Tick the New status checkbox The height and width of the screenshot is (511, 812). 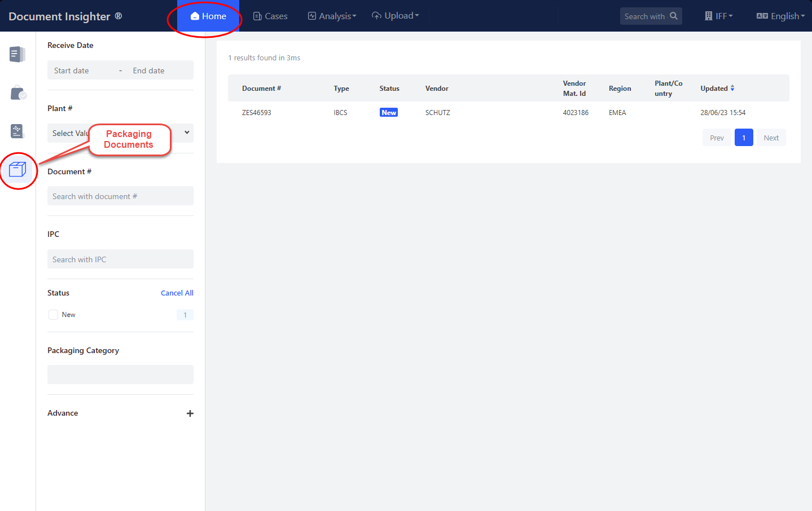pos(54,315)
